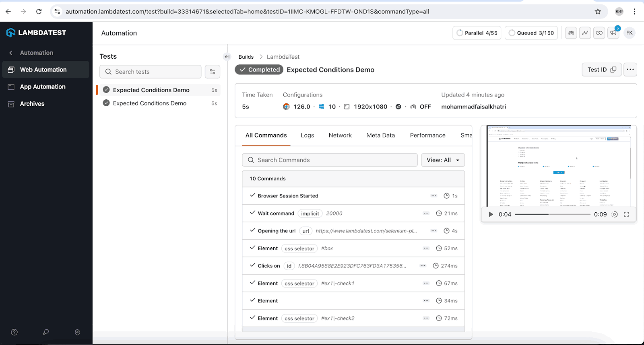The image size is (644, 345).
Task: Switch to All Commands tab
Action: coord(266,136)
